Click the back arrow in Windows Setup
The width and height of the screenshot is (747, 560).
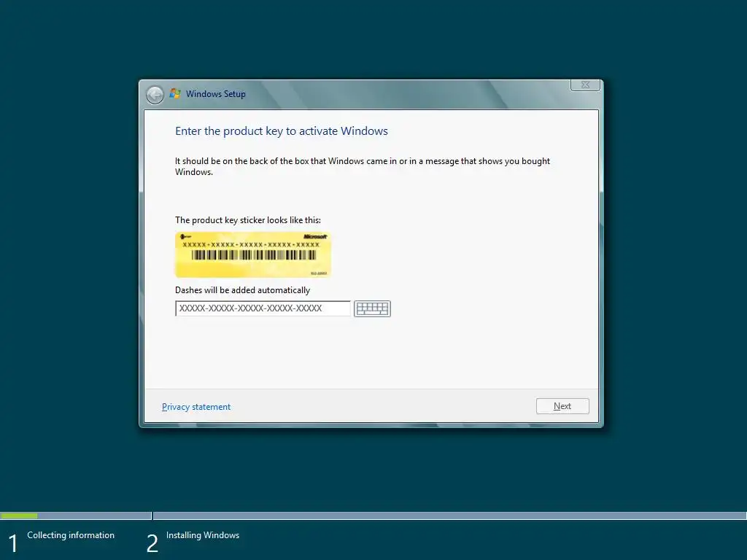(155, 95)
